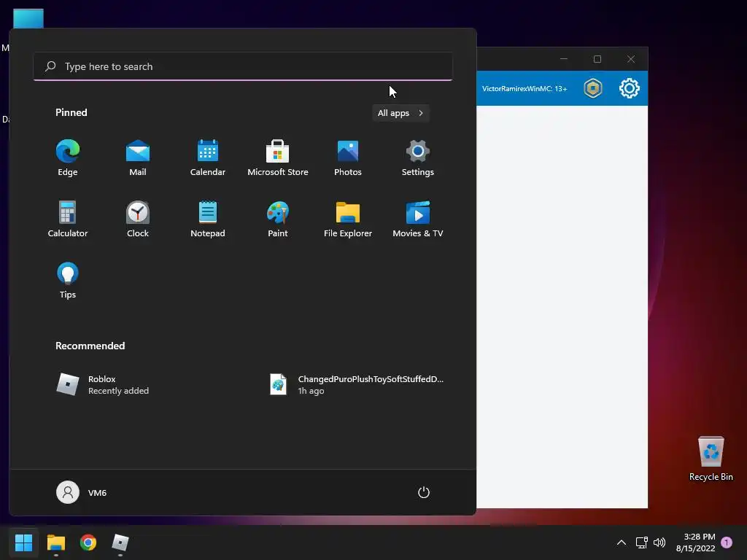Image resolution: width=747 pixels, height=560 pixels.
Task: Open the notification badge on the taskbar
Action: click(x=727, y=542)
